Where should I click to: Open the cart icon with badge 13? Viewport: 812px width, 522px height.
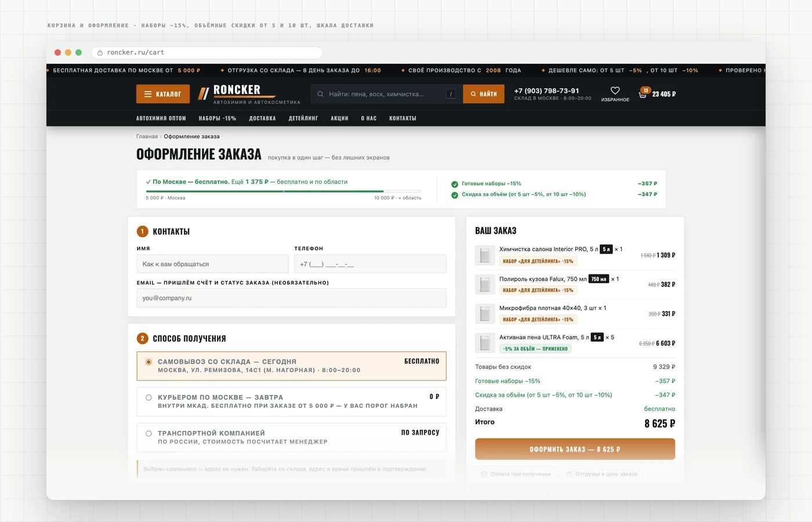(643, 93)
